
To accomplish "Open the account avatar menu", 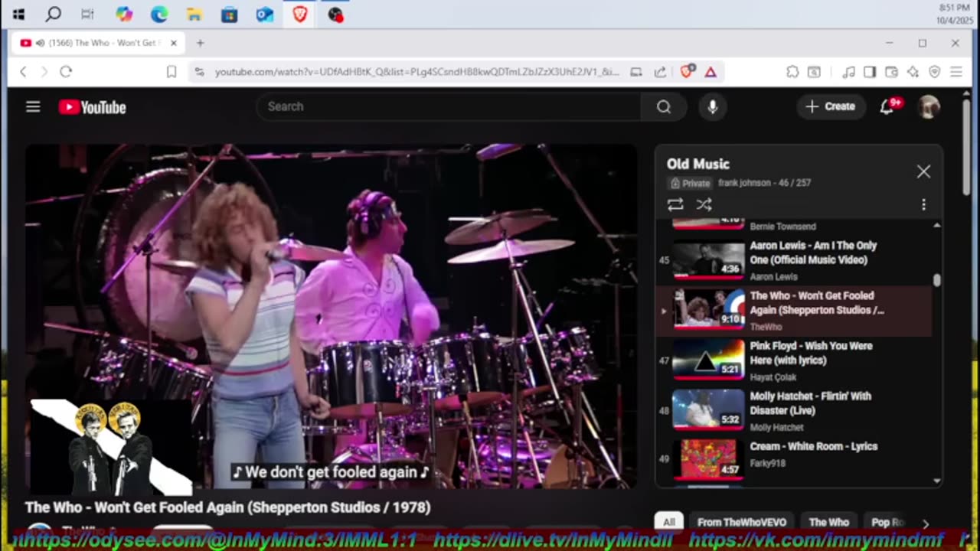I will tap(929, 107).
